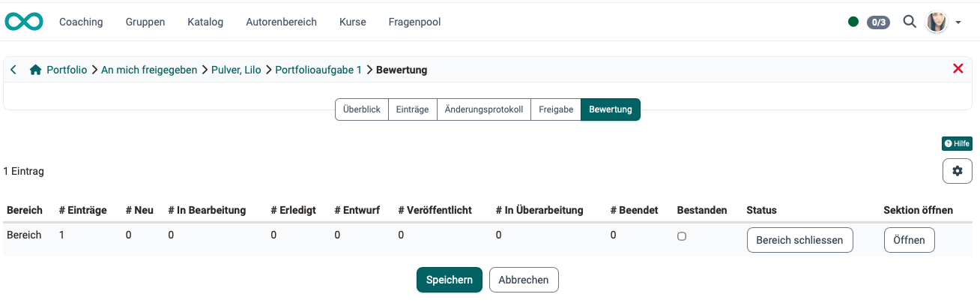This screenshot has height=306, width=980.
Task: Open the Gruppen menu
Action: coord(145,22)
